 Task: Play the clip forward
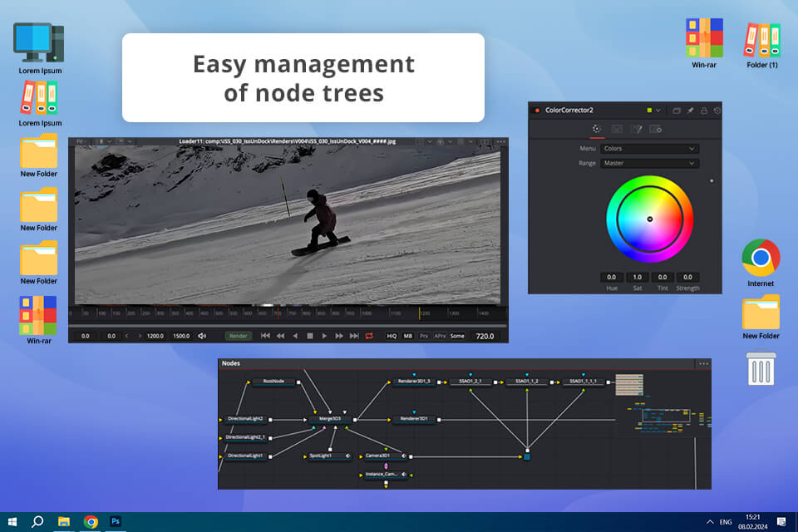click(x=324, y=336)
